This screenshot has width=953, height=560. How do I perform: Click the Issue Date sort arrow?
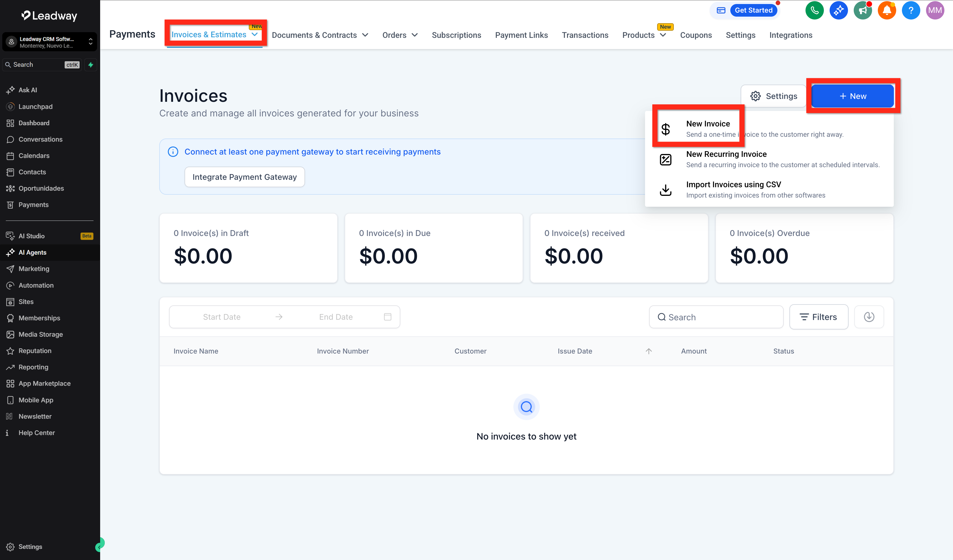[x=649, y=351]
